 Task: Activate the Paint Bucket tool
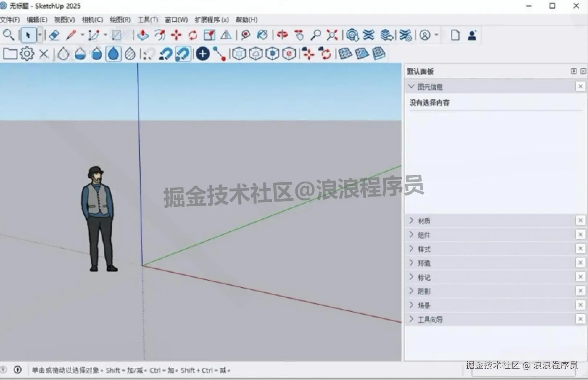(262, 35)
